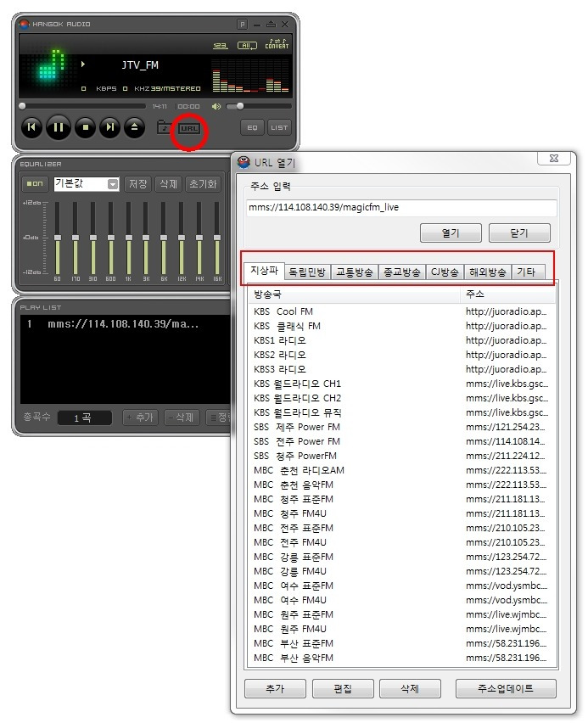588x723 pixels.
Task: Click the 추가 button in URL dialog
Action: pyautogui.click(x=275, y=688)
